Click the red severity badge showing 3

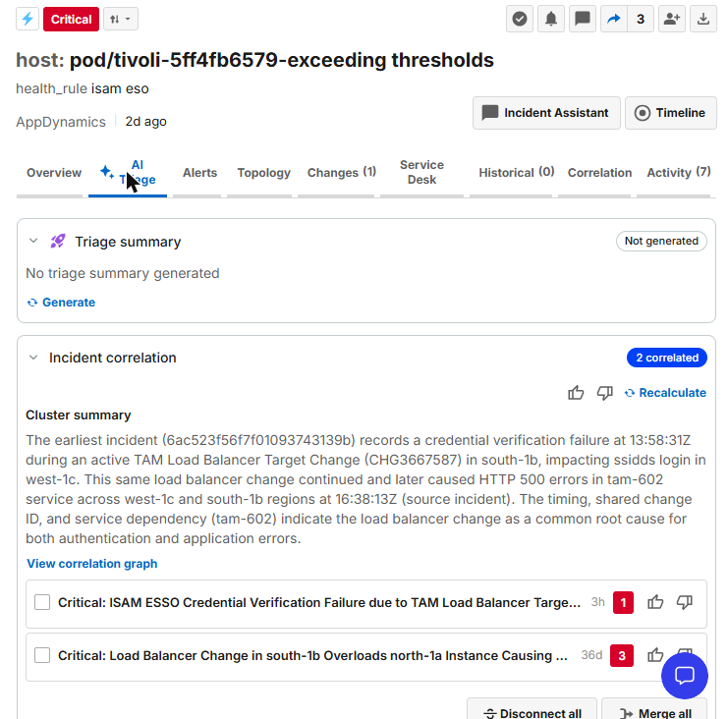[622, 655]
